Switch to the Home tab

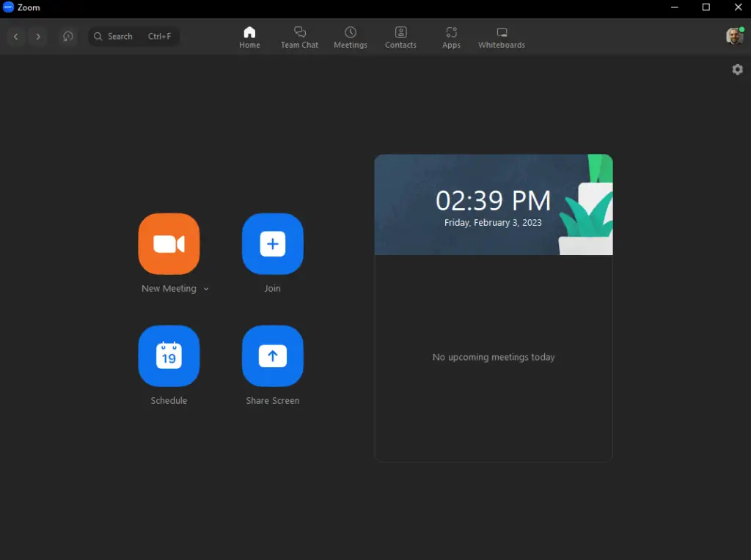(x=249, y=37)
